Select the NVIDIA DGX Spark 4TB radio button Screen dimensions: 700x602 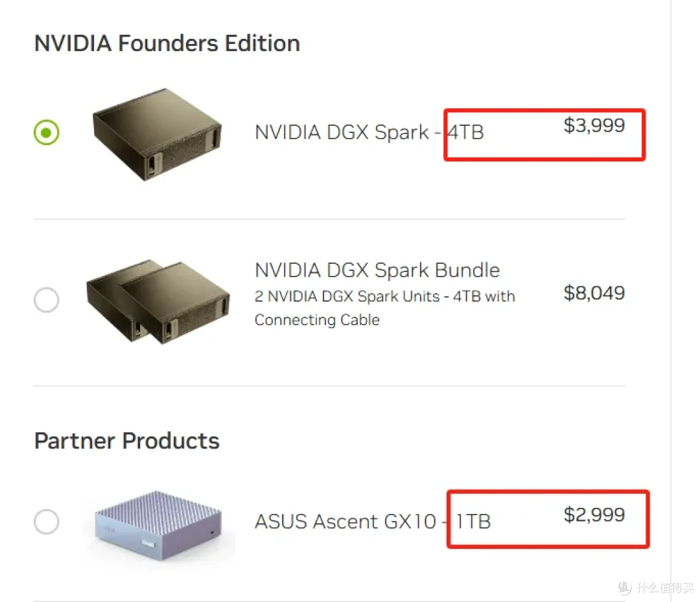click(47, 133)
